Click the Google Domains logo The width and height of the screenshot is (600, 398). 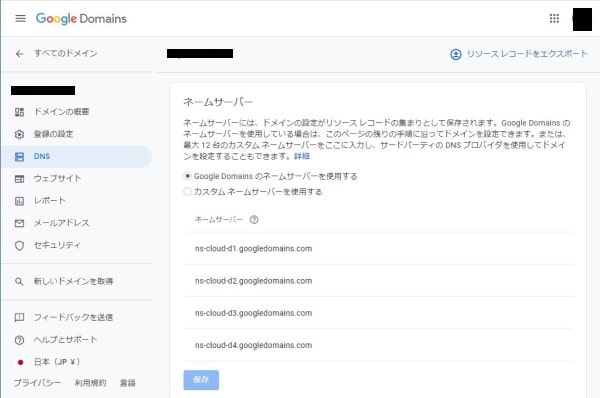[81, 18]
